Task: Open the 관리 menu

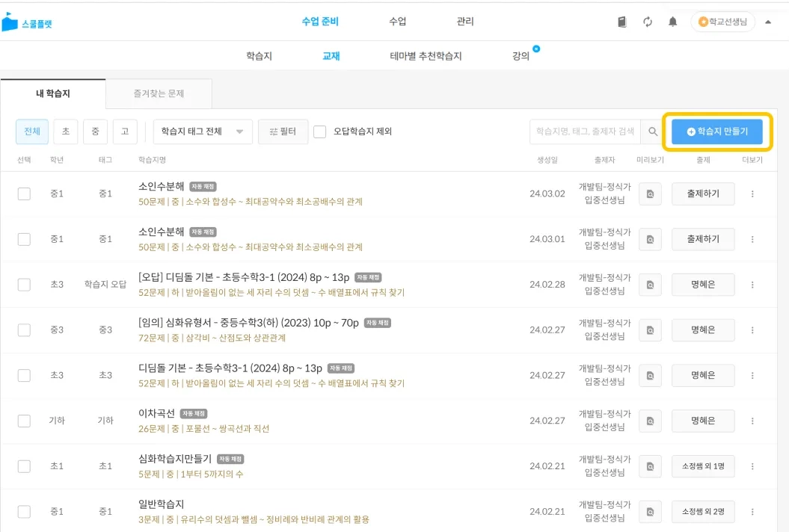Action: pyautogui.click(x=465, y=22)
